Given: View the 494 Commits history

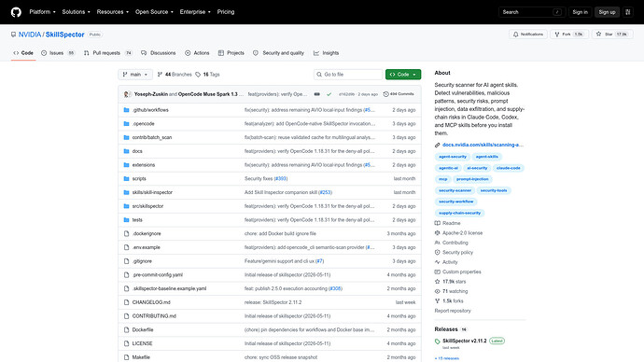Looking at the screenshot, I should click(399, 94).
